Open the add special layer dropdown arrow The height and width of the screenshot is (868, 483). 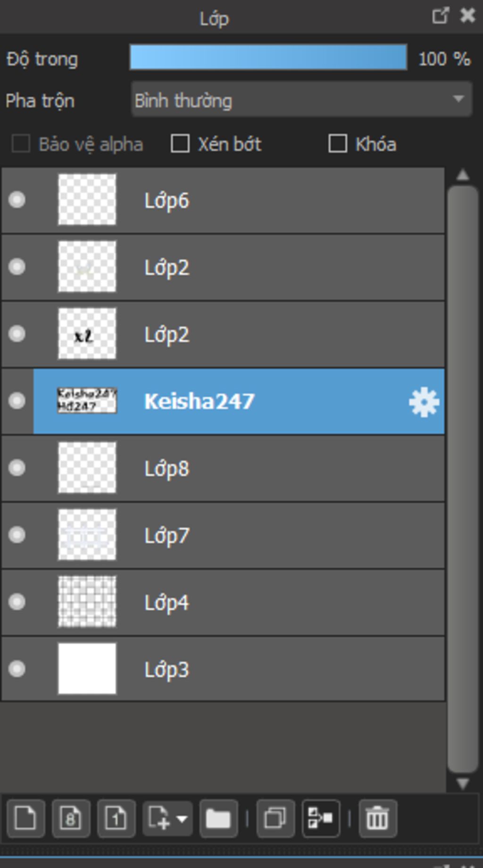tap(182, 818)
